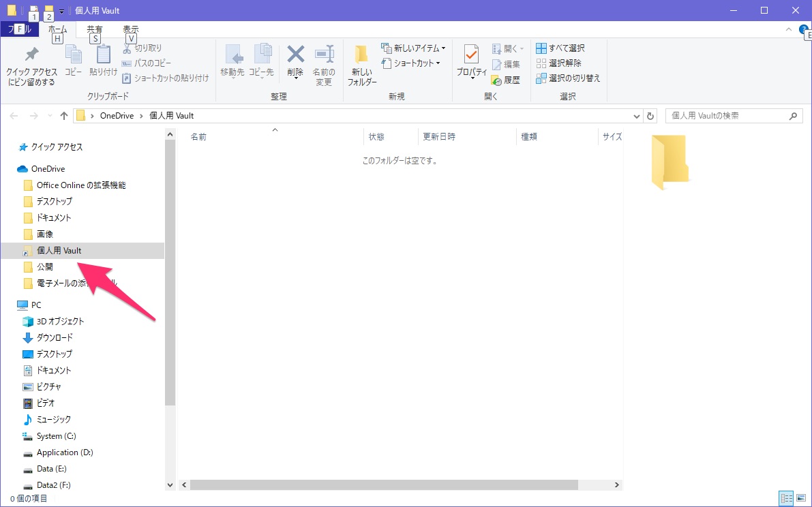Click OneDrive in the address bar breadcrumb
Screen dimensions: 812x507
(x=117, y=116)
